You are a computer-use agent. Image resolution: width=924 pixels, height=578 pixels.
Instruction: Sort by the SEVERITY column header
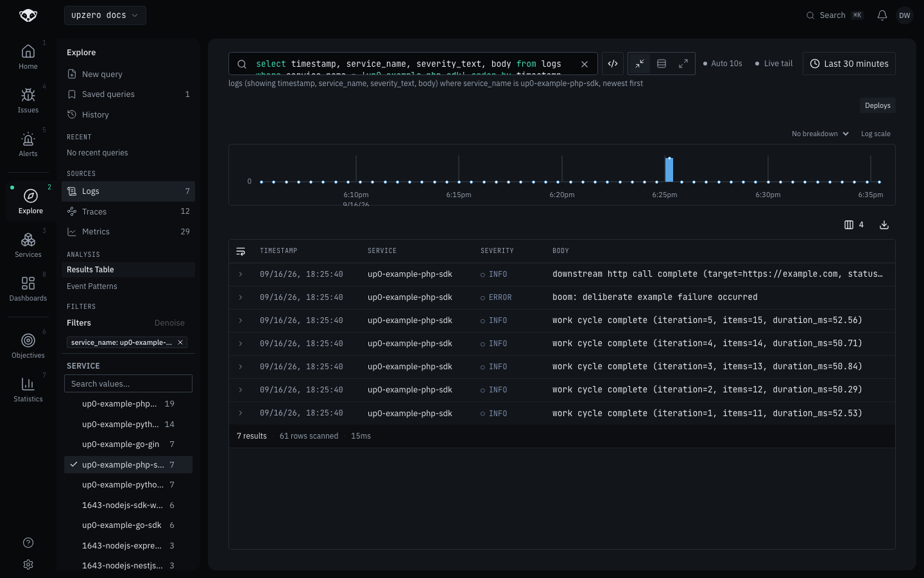497,251
